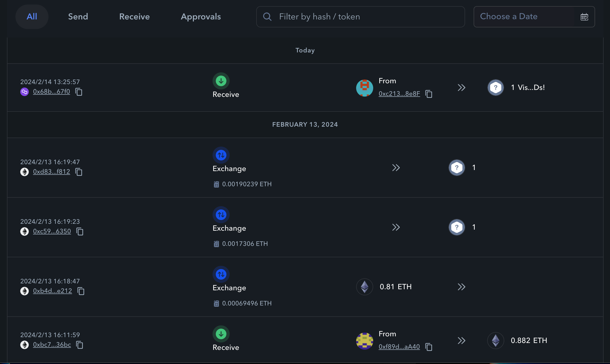Click the yellow avatar beside 0xf89d...aA40

click(364, 341)
